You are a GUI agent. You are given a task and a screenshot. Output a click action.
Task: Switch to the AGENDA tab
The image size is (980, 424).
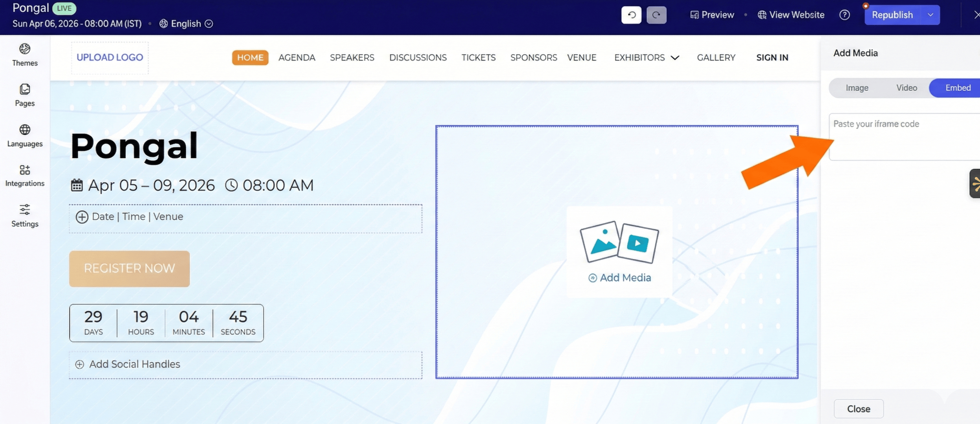tap(297, 58)
